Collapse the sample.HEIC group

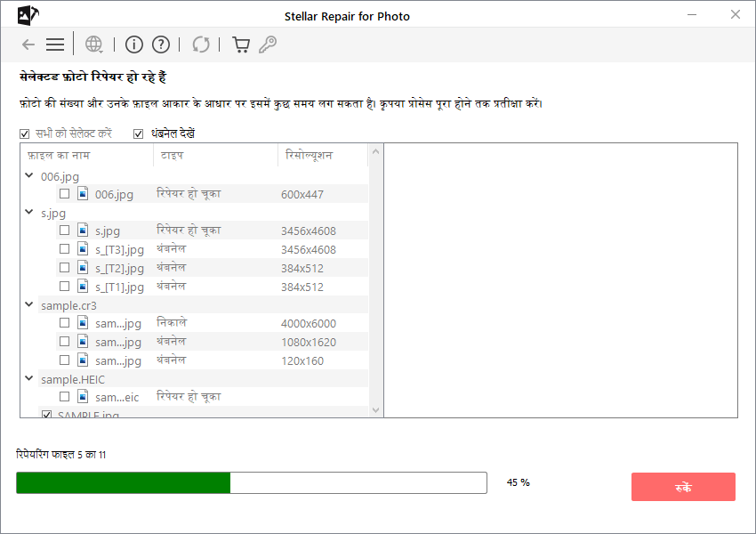[x=29, y=378]
